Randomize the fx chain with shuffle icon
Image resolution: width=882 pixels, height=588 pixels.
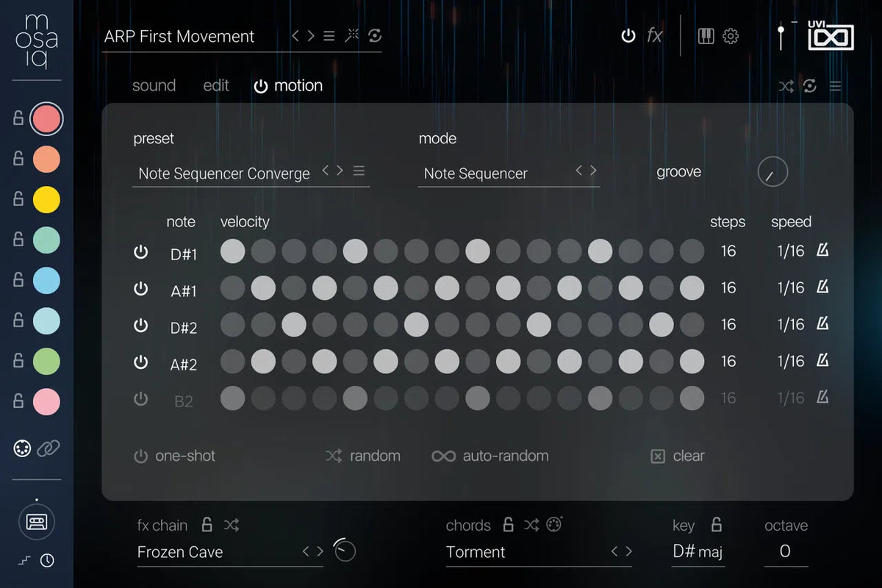click(x=232, y=525)
